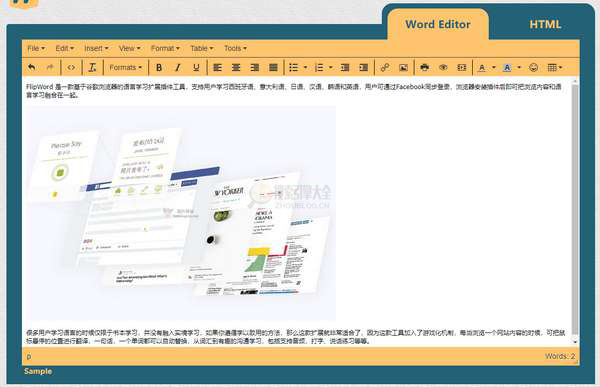This screenshot has height=387, width=600.
Task: Toggle Underline formatting
Action: point(196,68)
